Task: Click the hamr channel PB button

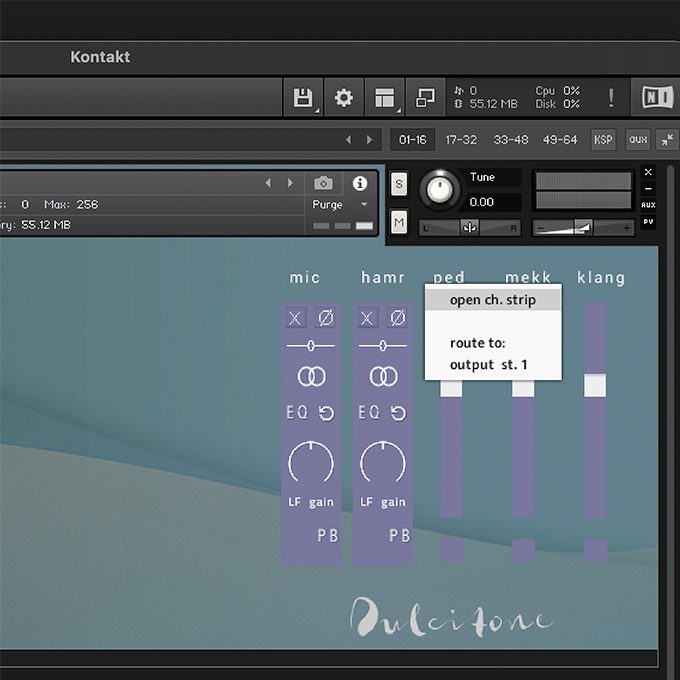Action: click(x=399, y=535)
